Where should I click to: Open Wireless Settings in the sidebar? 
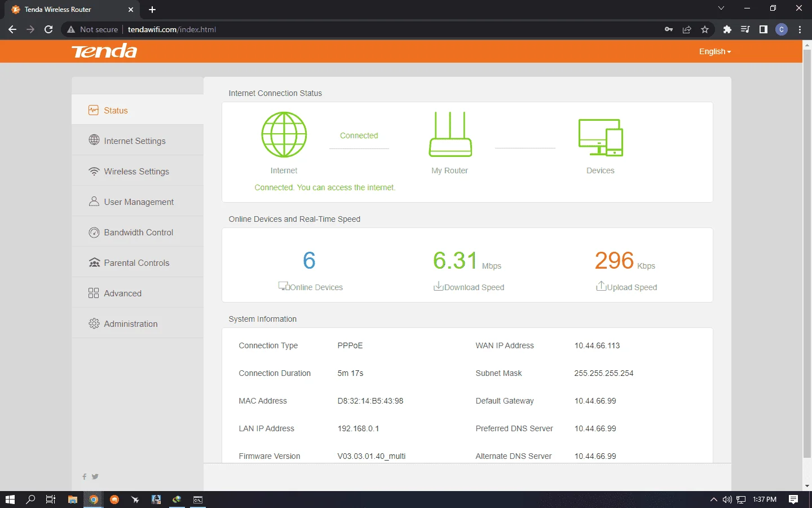click(x=138, y=170)
